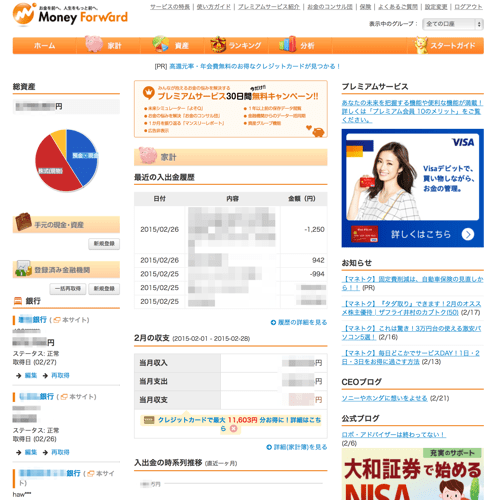Click the 一括再取得 button
The image size is (497, 500).
(x=68, y=289)
